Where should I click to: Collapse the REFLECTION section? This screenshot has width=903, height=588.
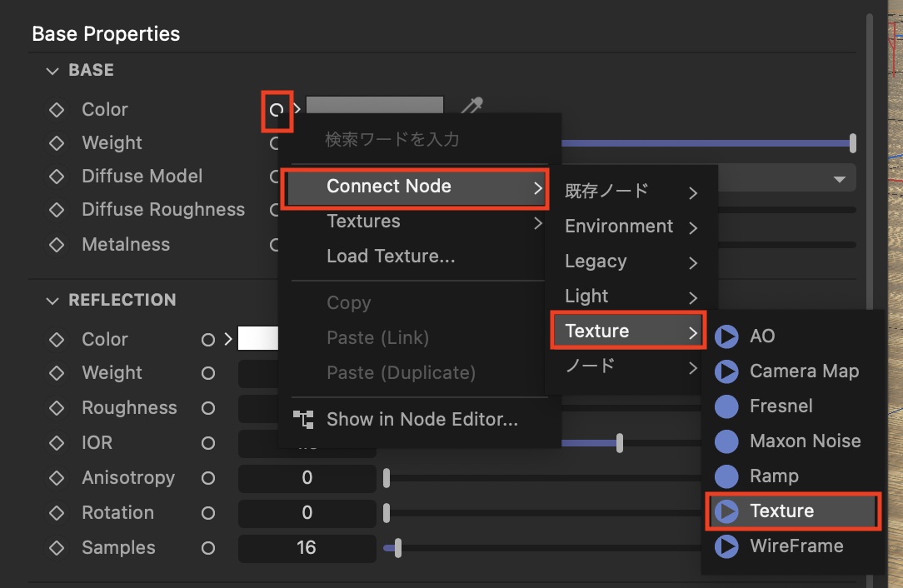coord(53,301)
